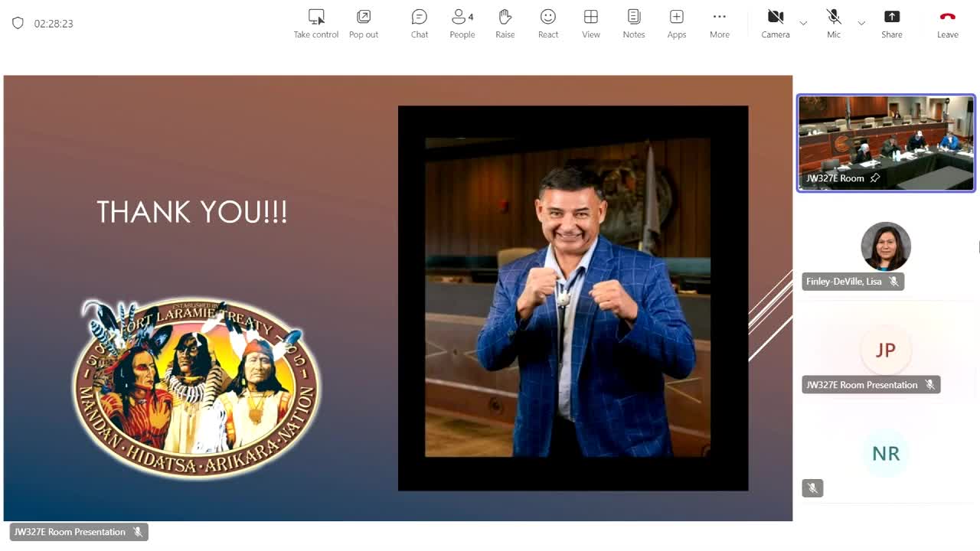Unmute the Mic
This screenshot has width=980, height=551.
point(834,23)
